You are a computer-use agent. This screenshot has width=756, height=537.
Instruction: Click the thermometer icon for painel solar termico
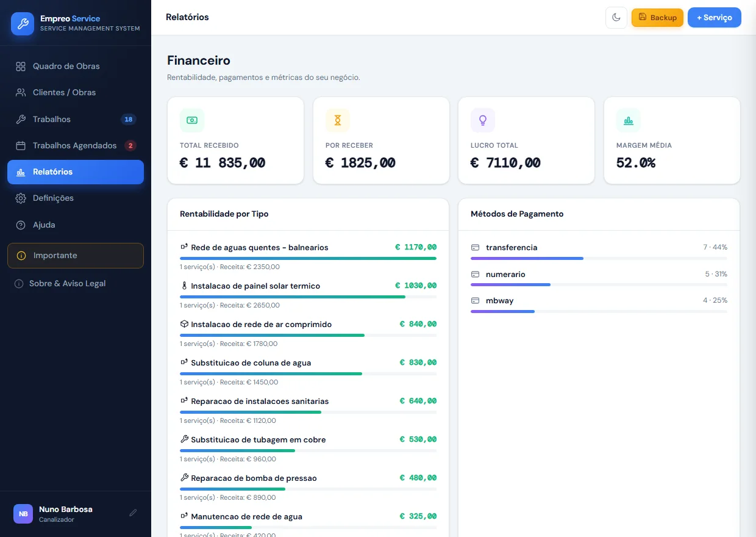pos(184,286)
